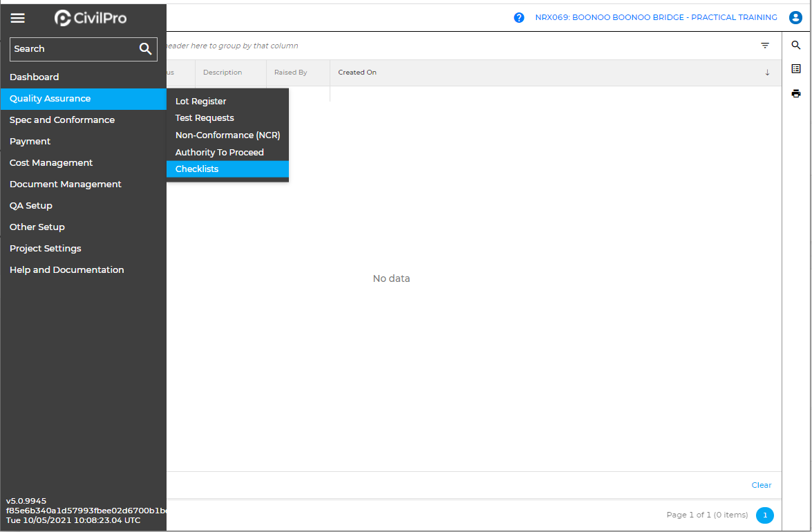Expand the QA Setup menu section
Viewport: 812px width, 532px height.
[31, 206]
